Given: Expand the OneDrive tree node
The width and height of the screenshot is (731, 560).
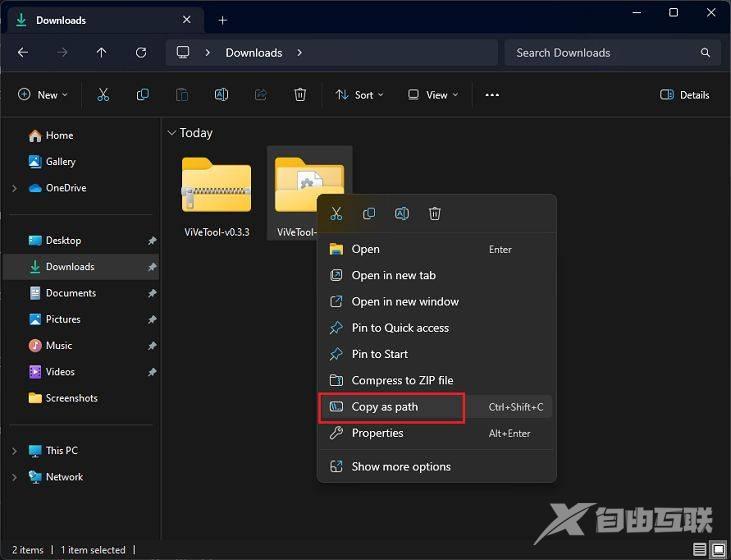Looking at the screenshot, I should [14, 188].
